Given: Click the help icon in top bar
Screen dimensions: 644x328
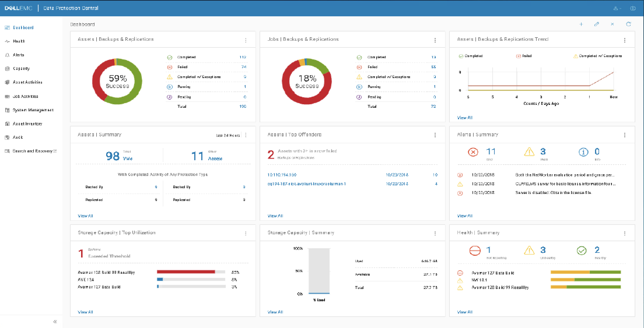Looking at the screenshot, I should 633,8.
